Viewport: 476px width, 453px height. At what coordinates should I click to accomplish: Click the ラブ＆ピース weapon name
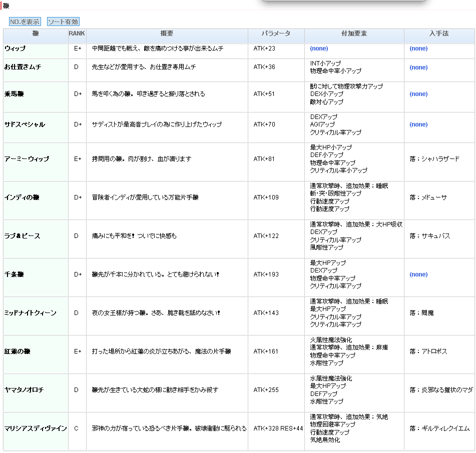coord(23,236)
